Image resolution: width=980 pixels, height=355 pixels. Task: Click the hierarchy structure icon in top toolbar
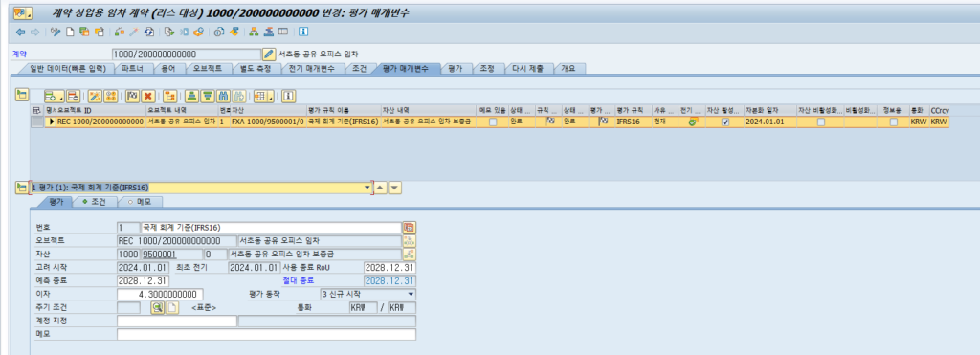(x=254, y=32)
